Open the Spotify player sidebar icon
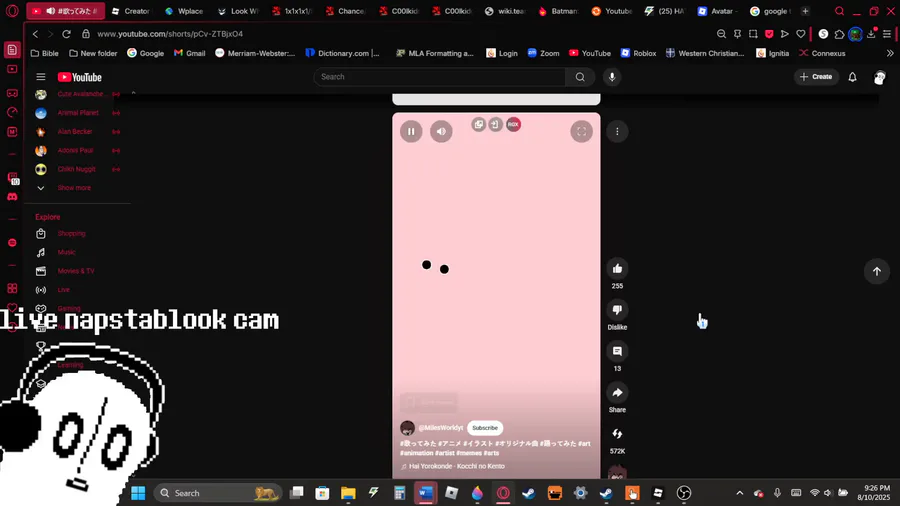Screen dimensions: 900x506 (x=12, y=243)
